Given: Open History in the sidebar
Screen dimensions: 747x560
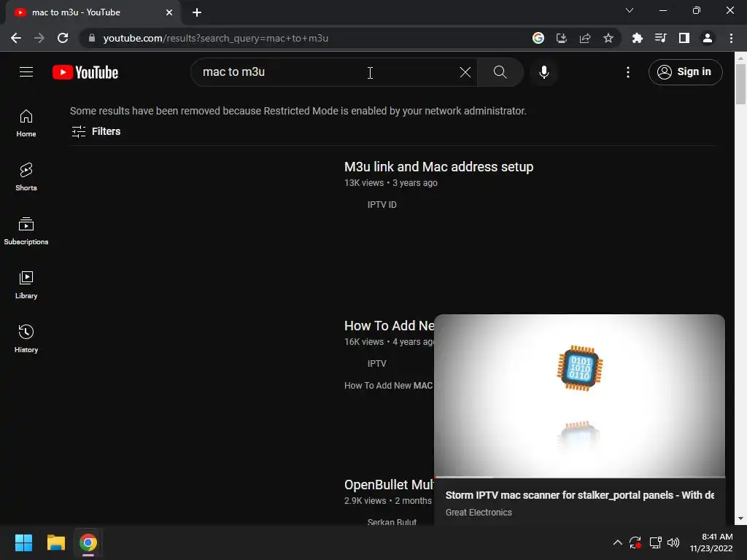Looking at the screenshot, I should tap(26, 338).
